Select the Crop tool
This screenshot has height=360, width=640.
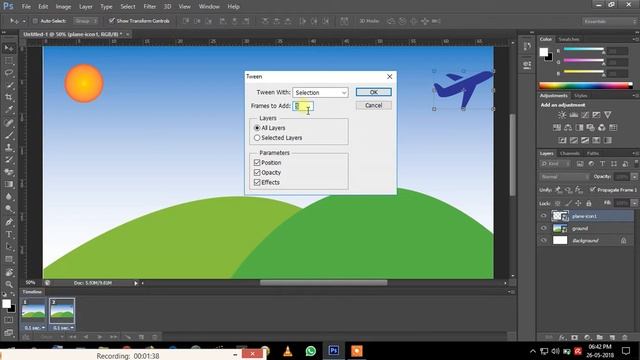click(9, 98)
